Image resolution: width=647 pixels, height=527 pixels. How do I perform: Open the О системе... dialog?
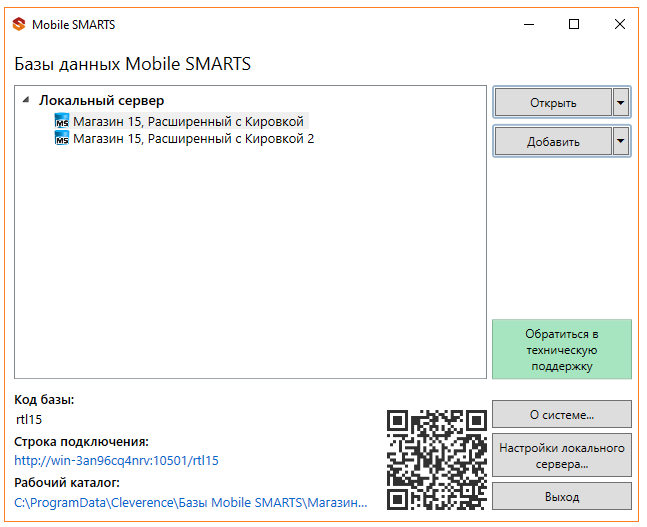(x=562, y=414)
